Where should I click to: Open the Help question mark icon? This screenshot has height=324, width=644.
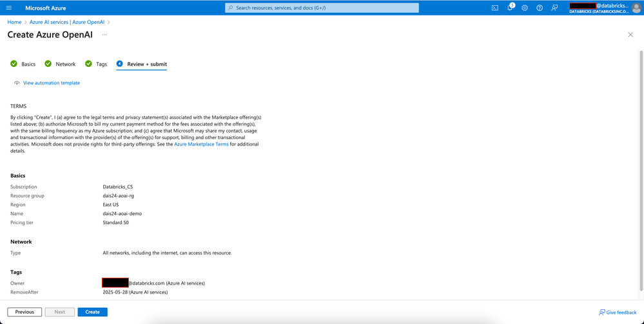click(x=540, y=8)
